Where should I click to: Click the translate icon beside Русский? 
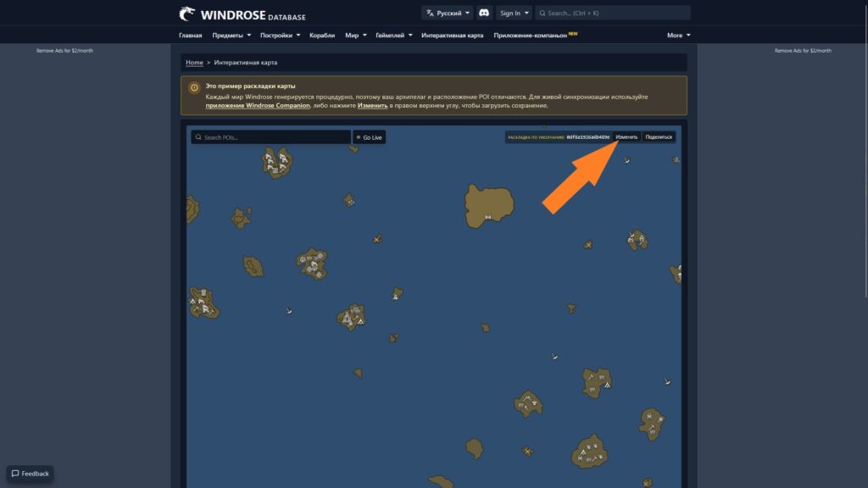pos(430,13)
